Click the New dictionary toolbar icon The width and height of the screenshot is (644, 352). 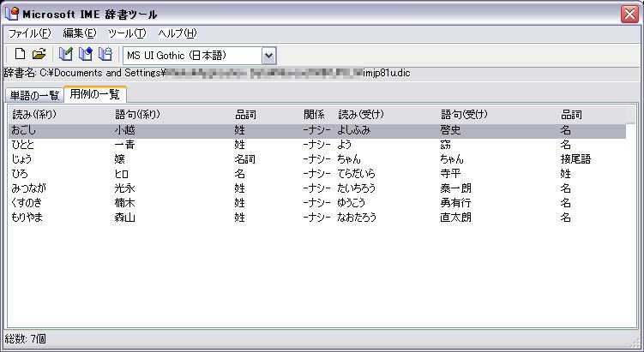[21, 55]
